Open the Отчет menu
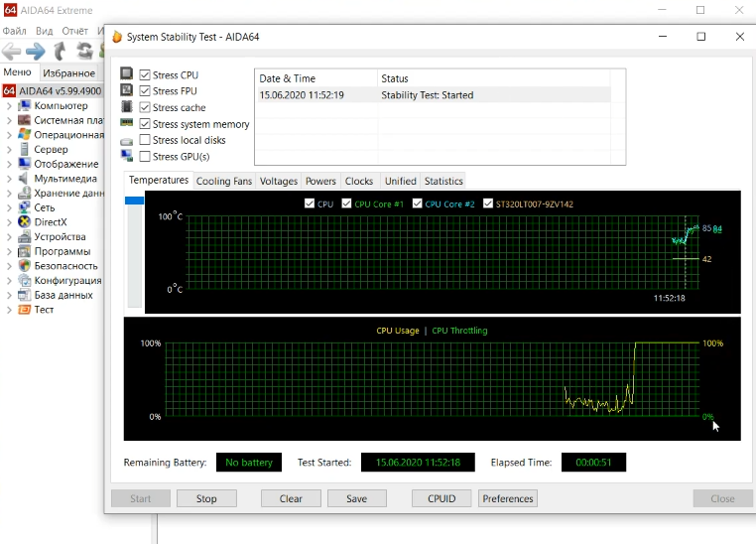Viewport: 756px width, 544px height. [74, 31]
